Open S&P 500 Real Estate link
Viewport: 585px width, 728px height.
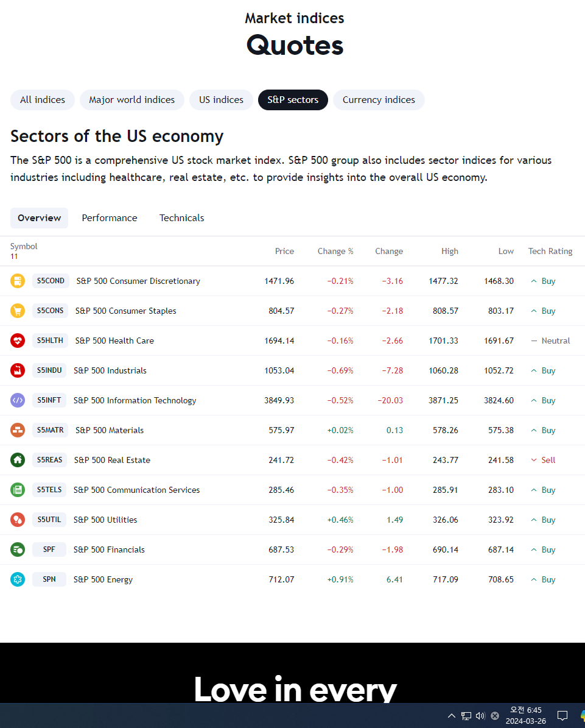point(112,459)
